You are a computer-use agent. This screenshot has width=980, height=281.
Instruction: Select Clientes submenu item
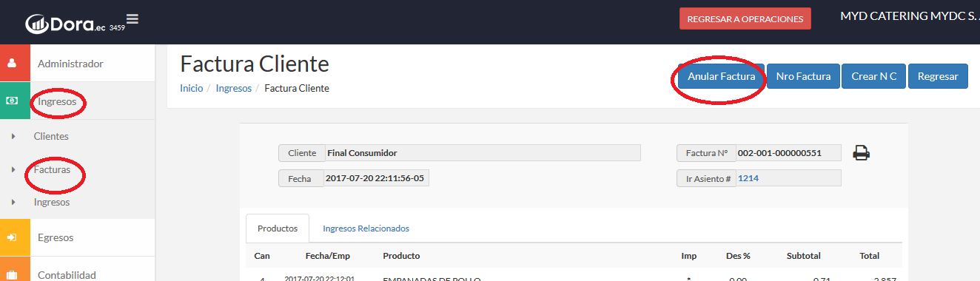[x=51, y=137]
